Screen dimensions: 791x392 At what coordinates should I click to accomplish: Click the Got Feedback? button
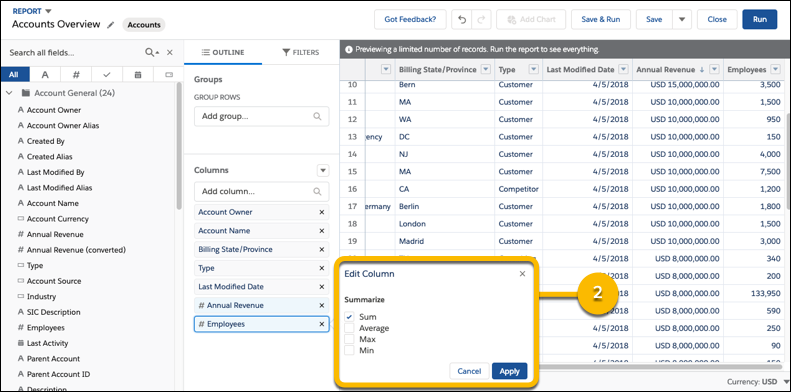(410, 20)
